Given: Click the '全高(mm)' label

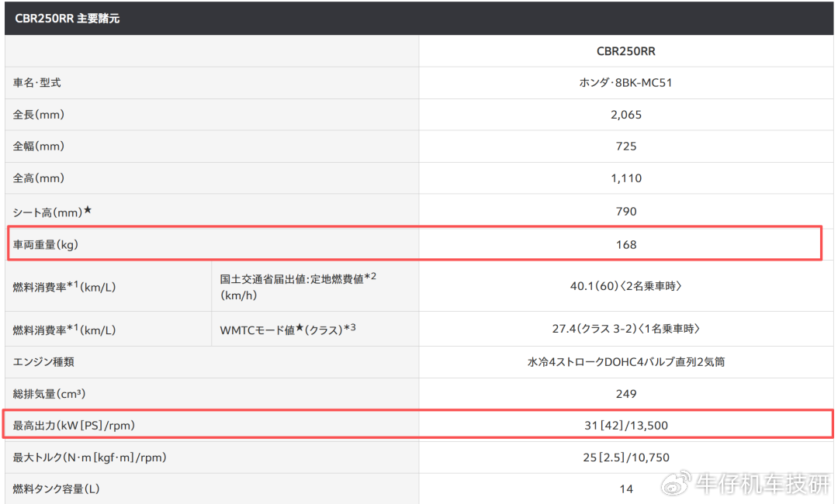Looking at the screenshot, I should pyautogui.click(x=39, y=178).
